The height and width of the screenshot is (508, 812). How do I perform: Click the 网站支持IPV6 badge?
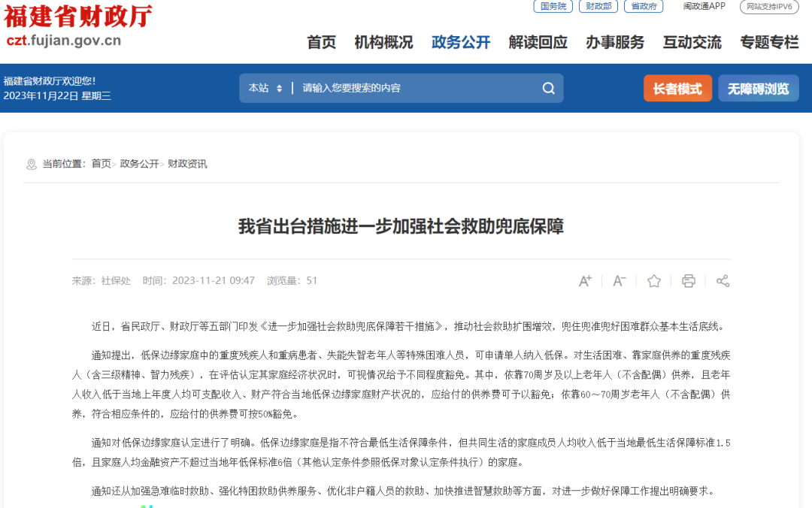(768, 7)
